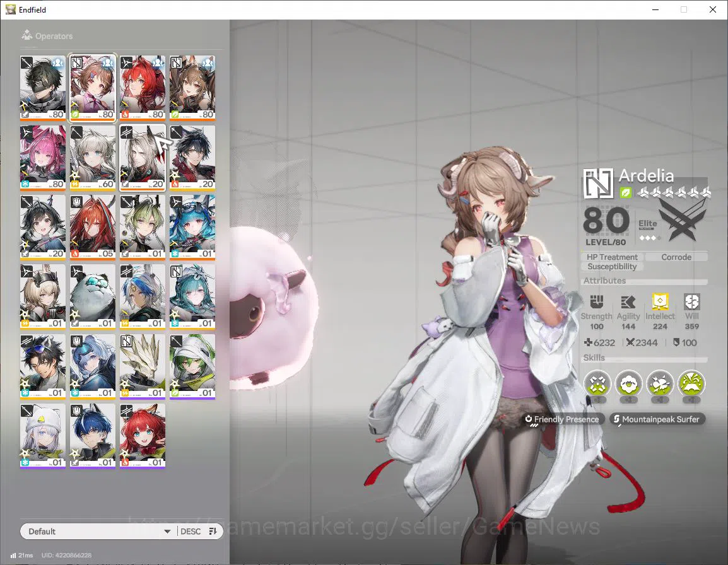The width and height of the screenshot is (728, 565).
Task: Click the Ardelia name label
Action: tap(646, 175)
